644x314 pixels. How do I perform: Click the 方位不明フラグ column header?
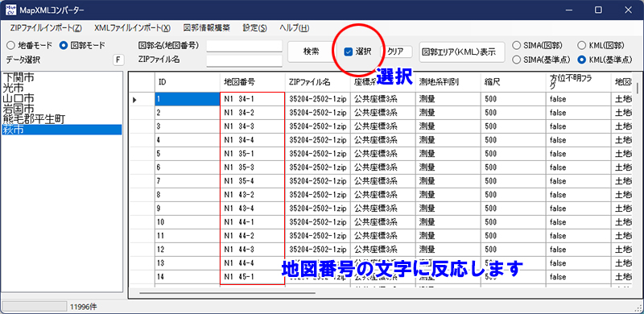(578, 82)
